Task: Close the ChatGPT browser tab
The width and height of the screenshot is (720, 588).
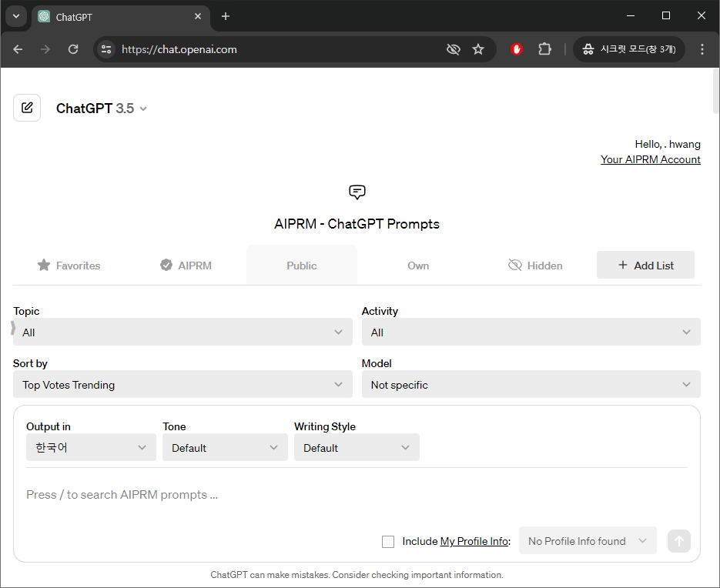Action: 198,16
